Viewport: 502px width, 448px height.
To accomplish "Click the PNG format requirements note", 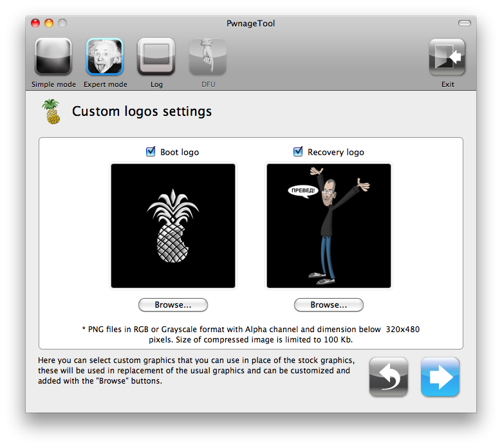I will tap(251, 334).
